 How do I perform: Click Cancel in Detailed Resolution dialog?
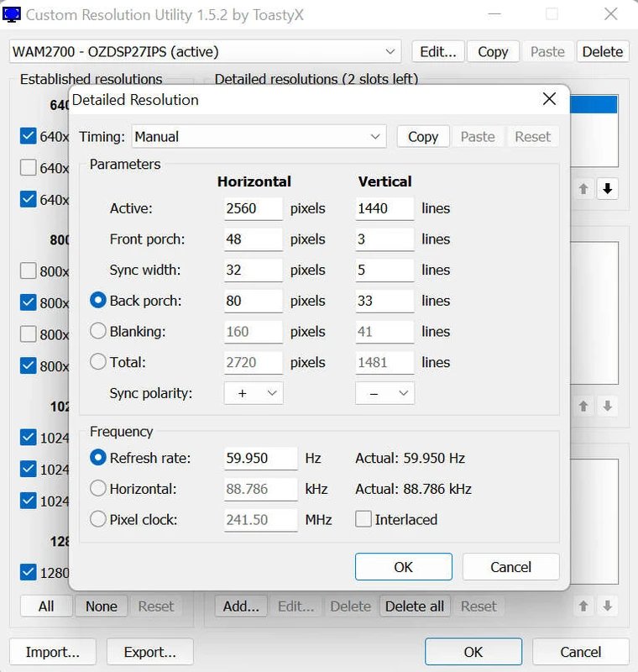[x=510, y=566]
